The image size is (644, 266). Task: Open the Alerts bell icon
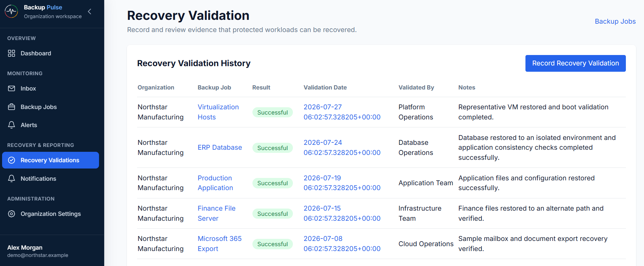(x=12, y=125)
